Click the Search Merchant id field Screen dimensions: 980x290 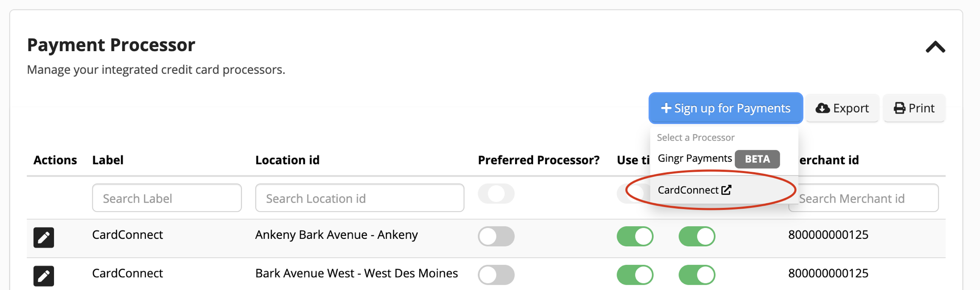pos(864,198)
